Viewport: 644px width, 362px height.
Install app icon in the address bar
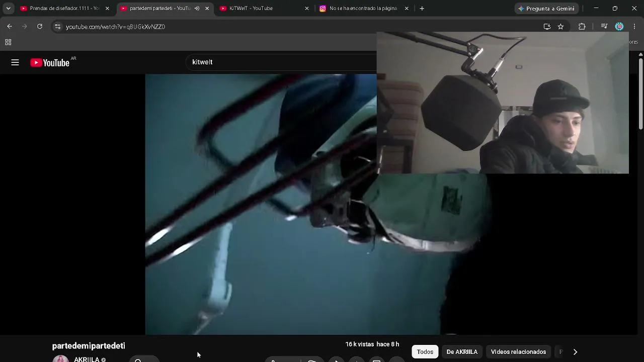(547, 27)
